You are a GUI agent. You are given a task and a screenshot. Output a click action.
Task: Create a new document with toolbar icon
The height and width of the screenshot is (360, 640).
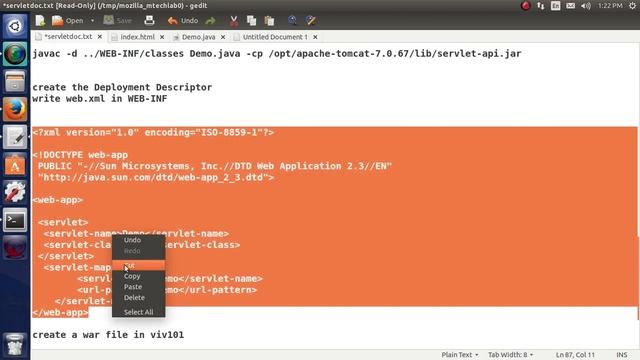[40, 20]
